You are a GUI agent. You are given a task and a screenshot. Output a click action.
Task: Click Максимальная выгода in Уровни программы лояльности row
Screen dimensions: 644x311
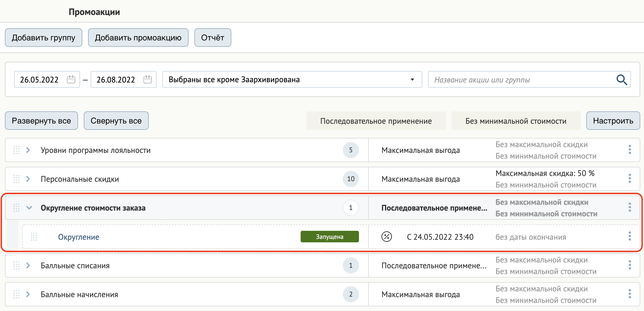click(420, 150)
